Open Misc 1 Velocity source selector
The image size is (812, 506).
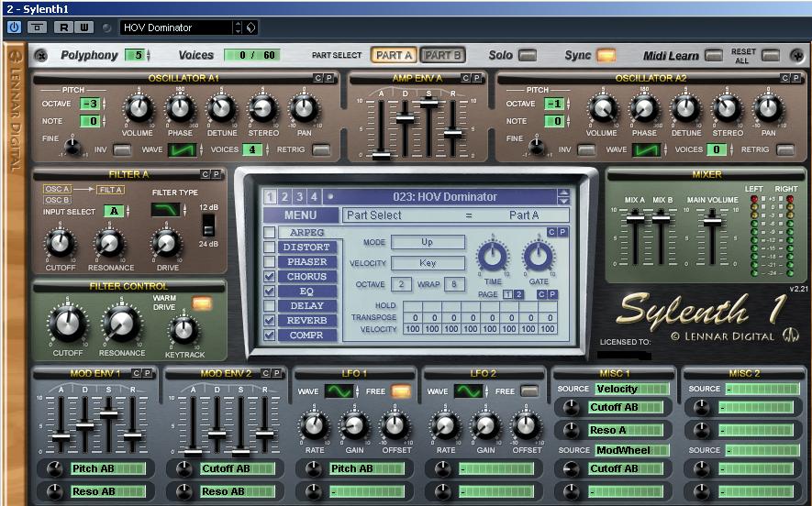click(x=632, y=389)
